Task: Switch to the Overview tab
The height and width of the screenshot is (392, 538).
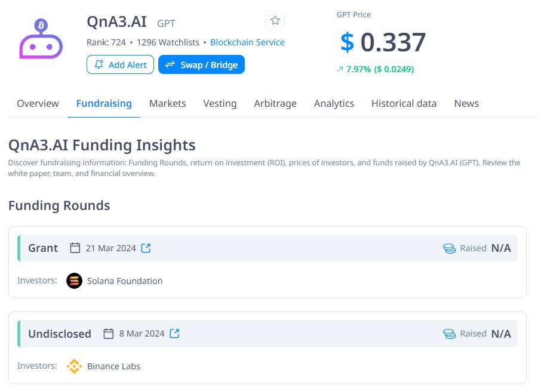Action: tap(38, 103)
